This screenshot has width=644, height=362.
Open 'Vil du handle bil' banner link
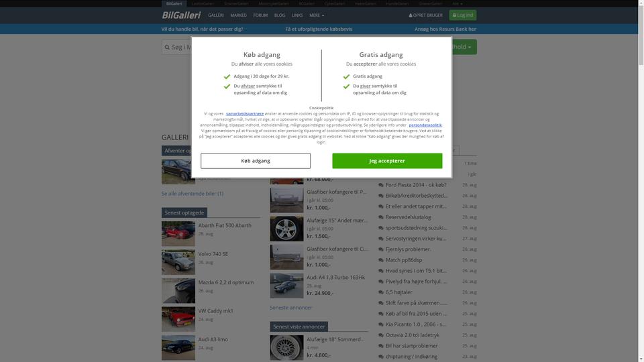tap(202, 29)
